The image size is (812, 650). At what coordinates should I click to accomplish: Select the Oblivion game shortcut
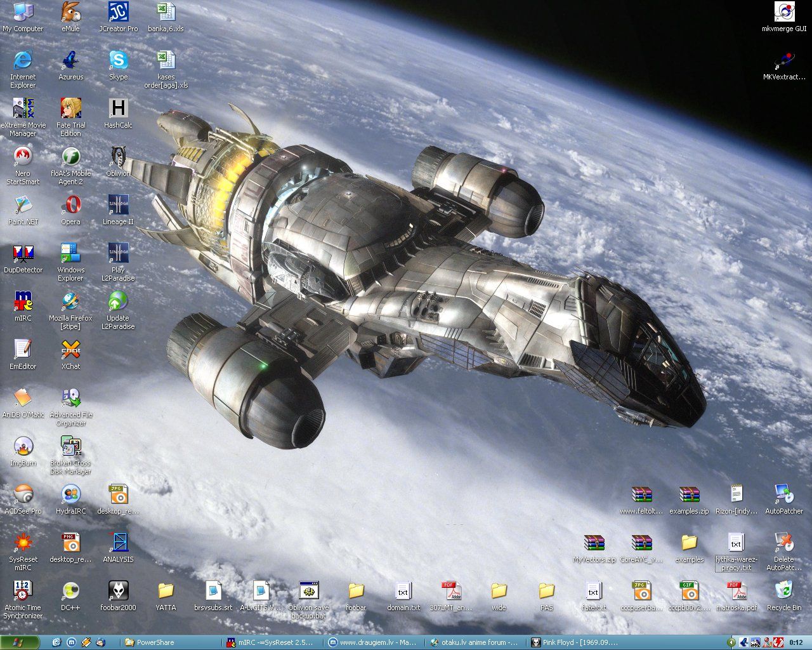(118, 162)
